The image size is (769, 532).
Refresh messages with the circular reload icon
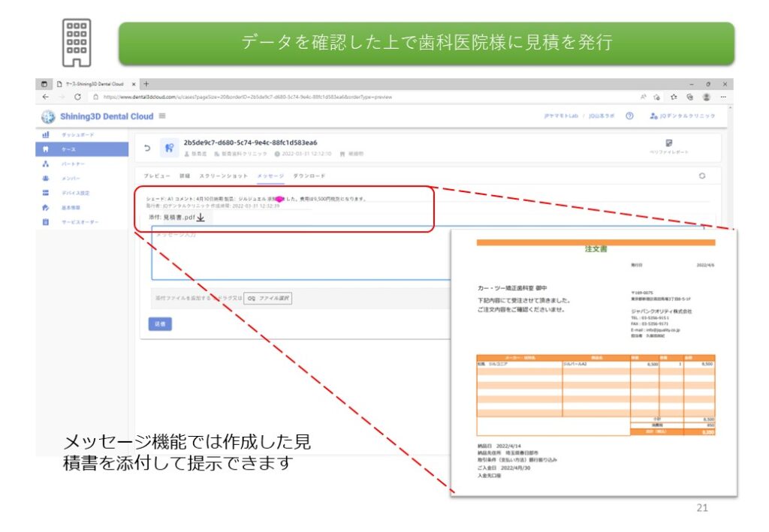tap(701, 176)
